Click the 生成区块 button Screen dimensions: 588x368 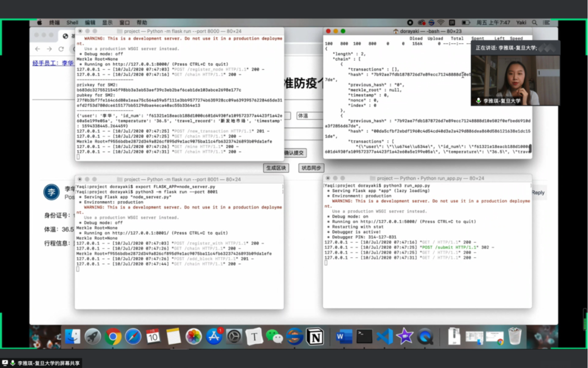pos(276,168)
